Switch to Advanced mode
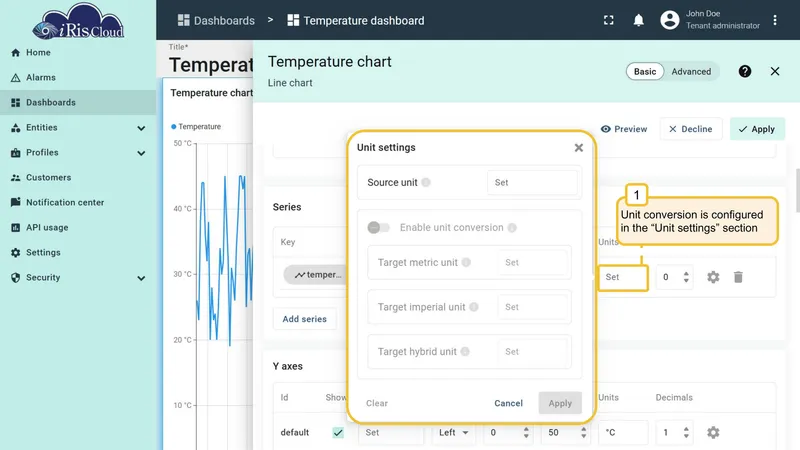 pyautogui.click(x=691, y=71)
